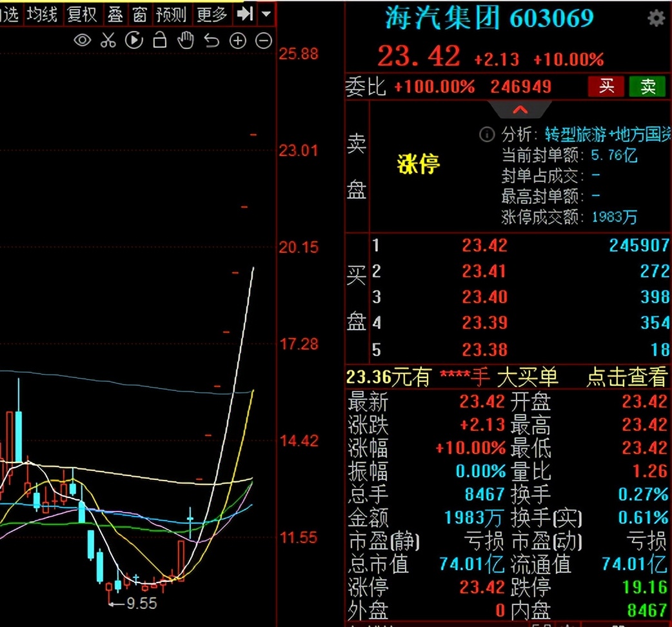Image resolution: width=672 pixels, height=627 pixels.
Task: Click price axis label 20.15
Action: 299,247
